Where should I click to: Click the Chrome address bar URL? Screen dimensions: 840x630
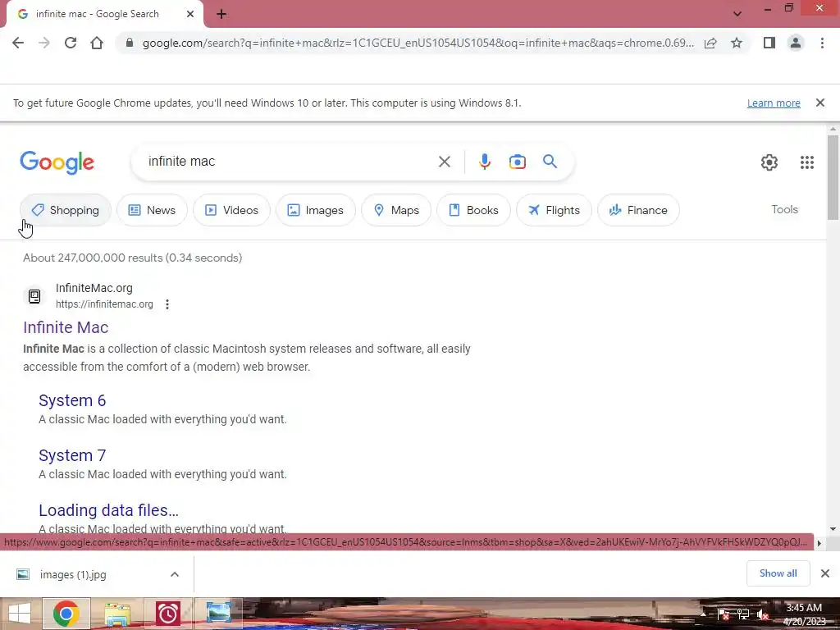pyautogui.click(x=418, y=43)
